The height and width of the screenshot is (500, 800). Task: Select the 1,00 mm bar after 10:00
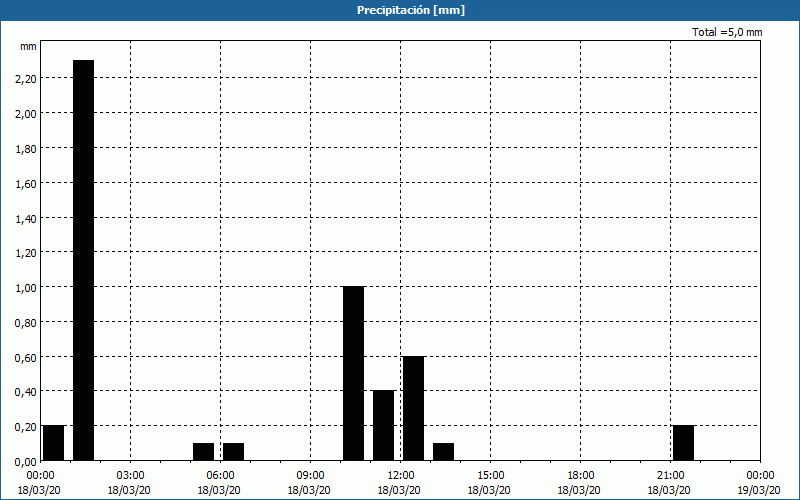coord(354,373)
